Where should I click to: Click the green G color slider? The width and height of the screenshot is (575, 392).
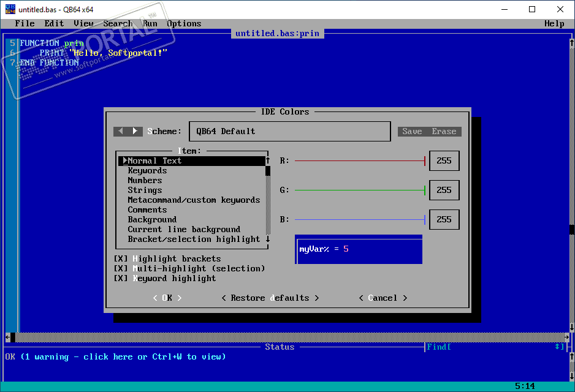[x=360, y=190]
